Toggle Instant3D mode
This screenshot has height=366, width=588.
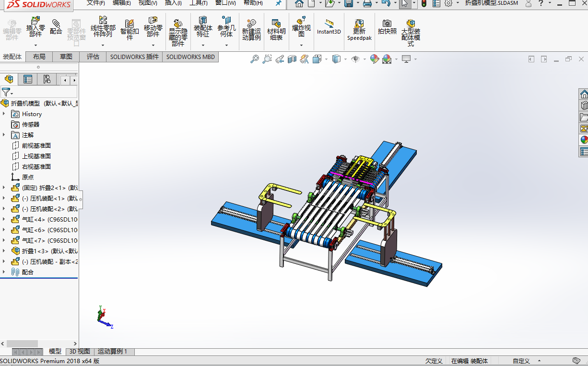[x=329, y=27]
